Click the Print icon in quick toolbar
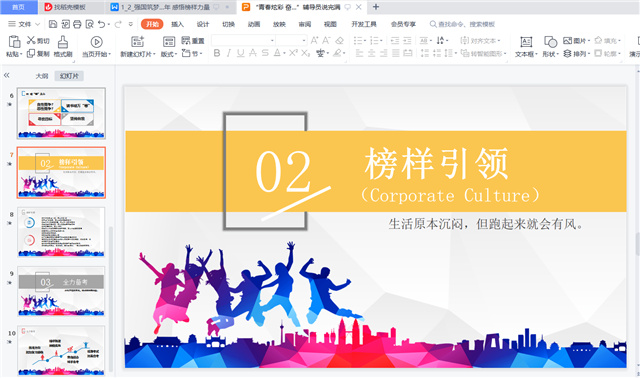The height and width of the screenshot is (378, 640). click(x=77, y=24)
